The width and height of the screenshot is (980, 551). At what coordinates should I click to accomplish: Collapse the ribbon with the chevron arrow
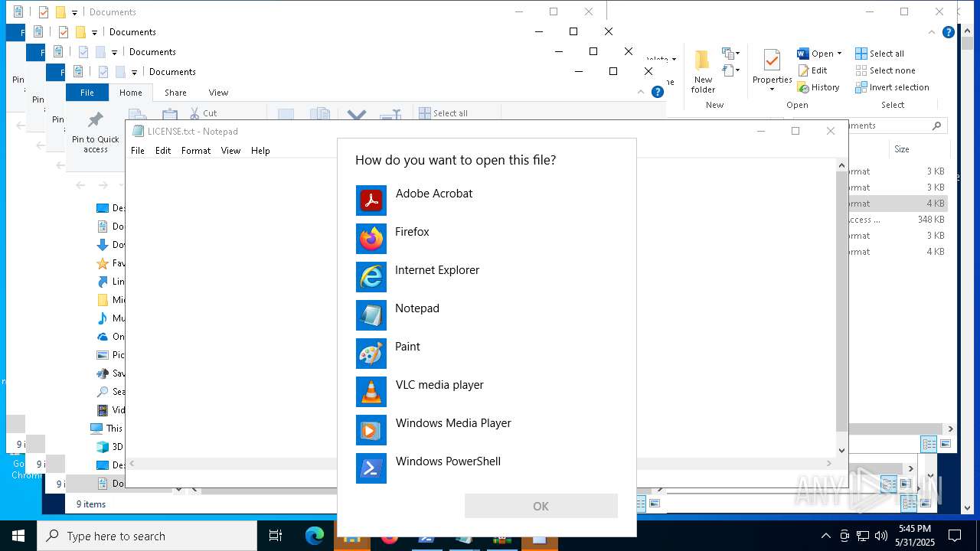point(641,92)
